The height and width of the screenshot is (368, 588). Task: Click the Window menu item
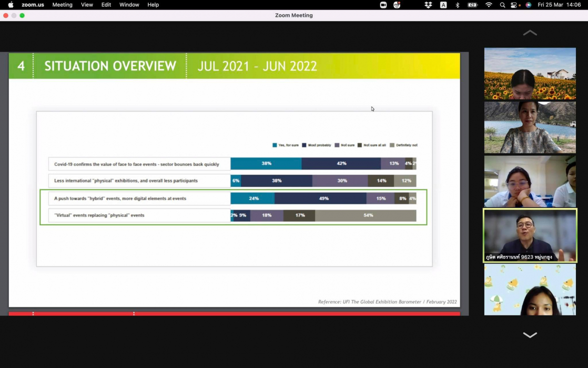coord(129,5)
